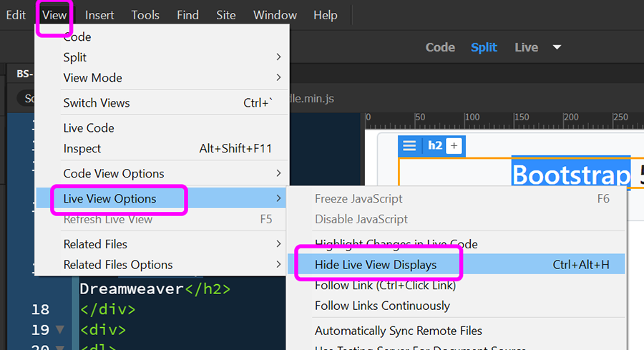Expand the View Mode submenu
Viewport: 644px width, 350px height.
point(162,77)
